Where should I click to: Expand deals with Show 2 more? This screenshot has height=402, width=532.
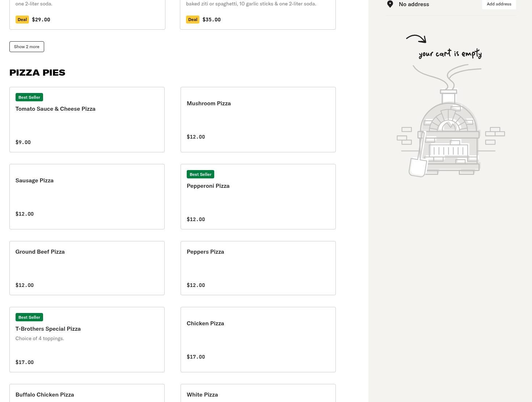[x=26, y=47]
